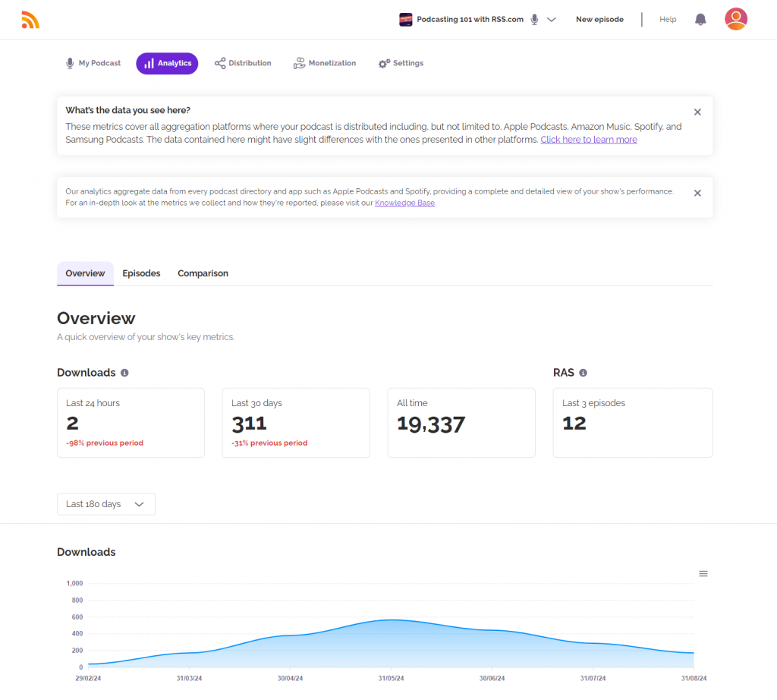Click the RAS info icon

(583, 373)
